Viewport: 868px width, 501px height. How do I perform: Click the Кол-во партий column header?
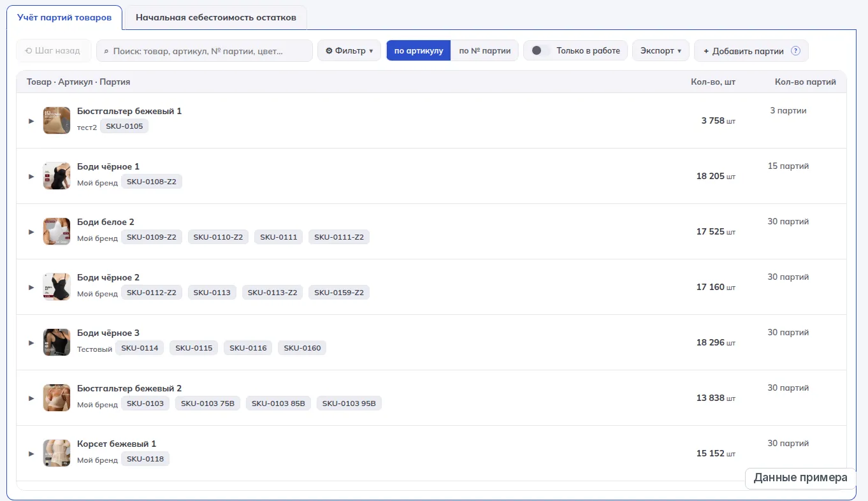806,82
